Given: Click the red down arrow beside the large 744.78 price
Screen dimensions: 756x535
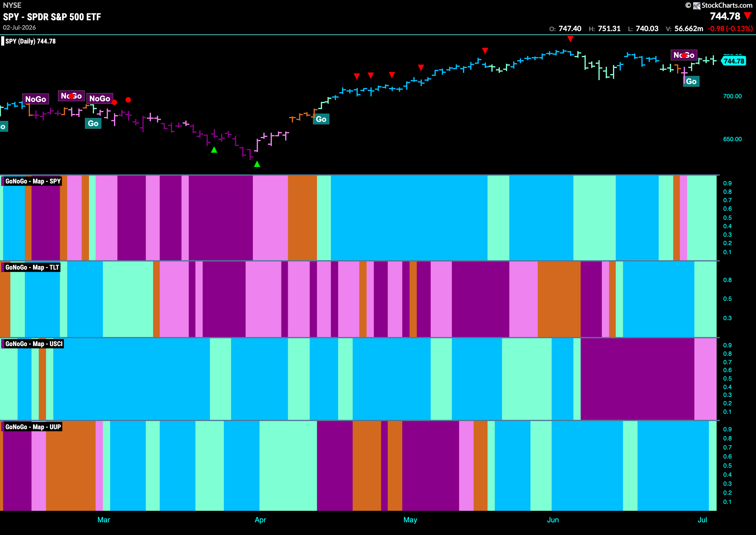Looking at the screenshot, I should [748, 16].
